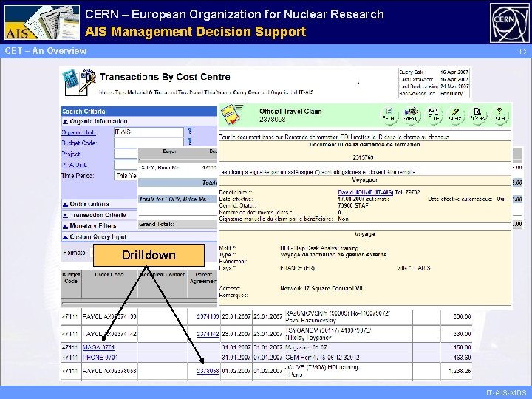Open the Time Period dropdown
532x399 pixels.
click(126, 175)
